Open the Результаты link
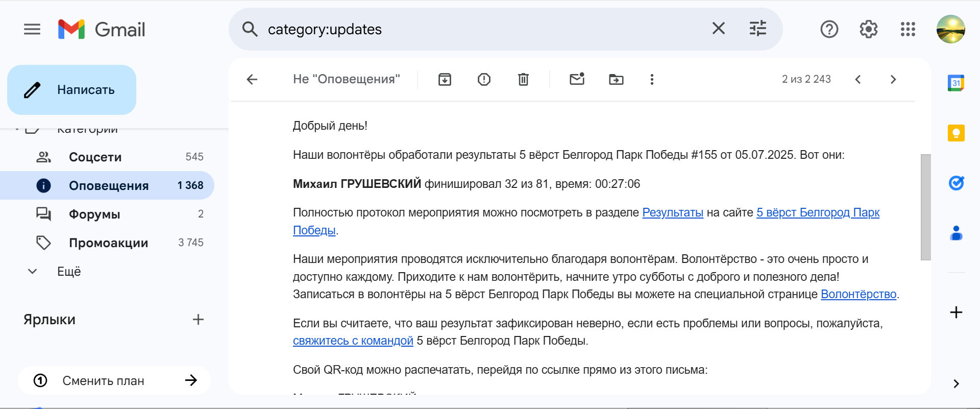 673,212
